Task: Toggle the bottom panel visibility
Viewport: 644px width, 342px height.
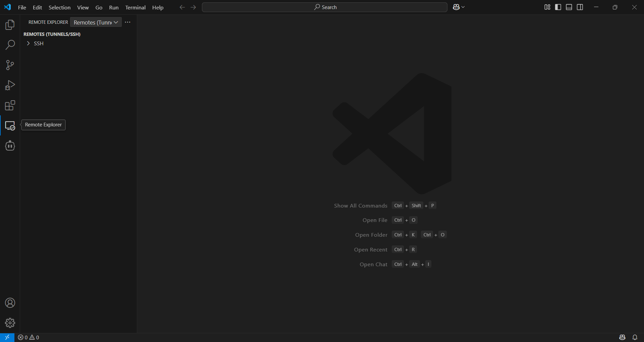Action: [569, 7]
